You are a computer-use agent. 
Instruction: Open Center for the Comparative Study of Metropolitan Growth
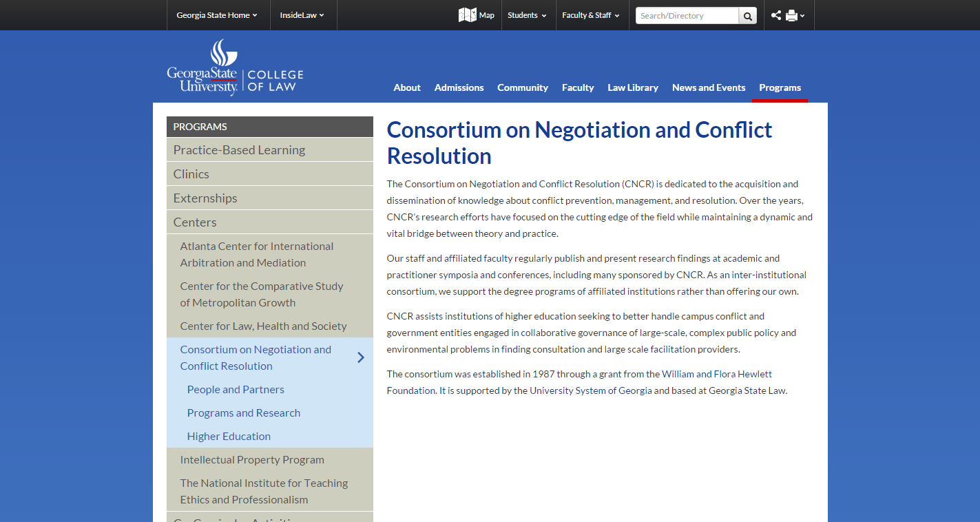pyautogui.click(x=270, y=294)
